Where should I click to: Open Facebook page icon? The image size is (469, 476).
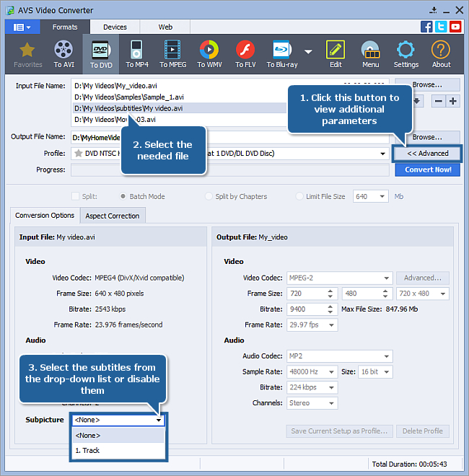[x=426, y=27]
